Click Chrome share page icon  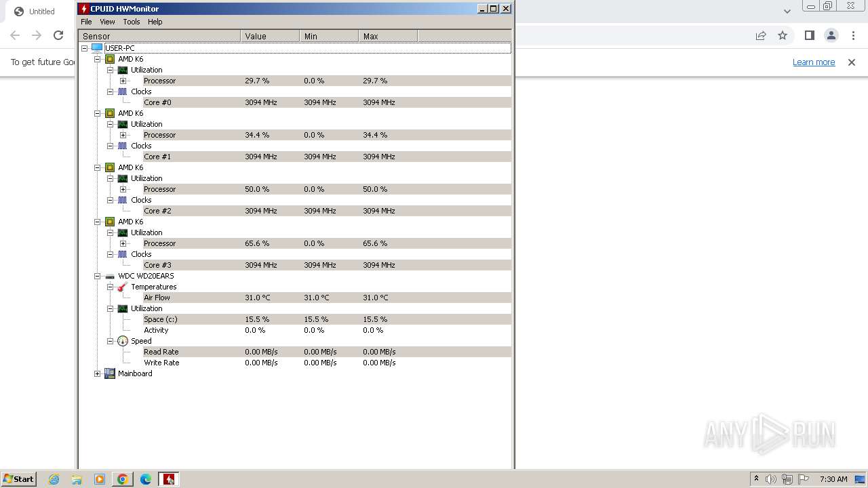point(761,35)
